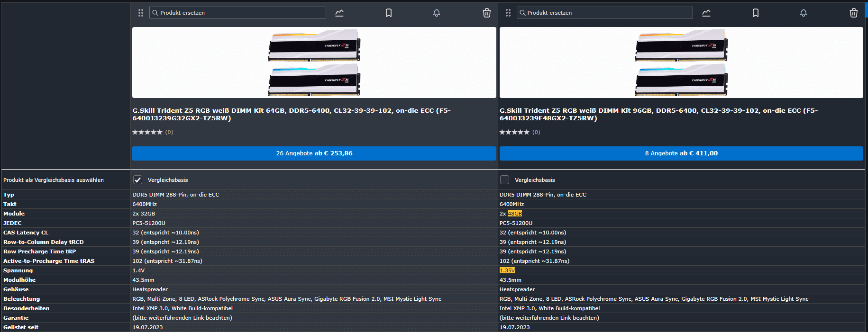Click 64GB kit product image
The image size is (868, 332).
[314, 63]
